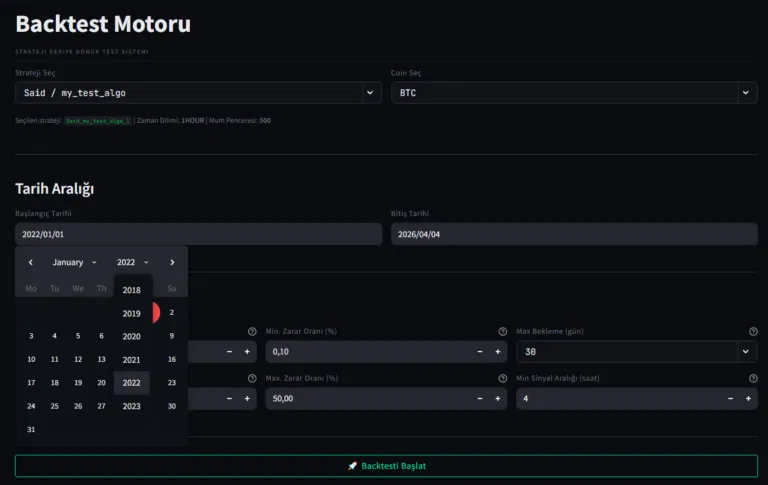Increase Min. Zarar Oranı with plus button
The image size is (768, 485).
[x=497, y=352]
